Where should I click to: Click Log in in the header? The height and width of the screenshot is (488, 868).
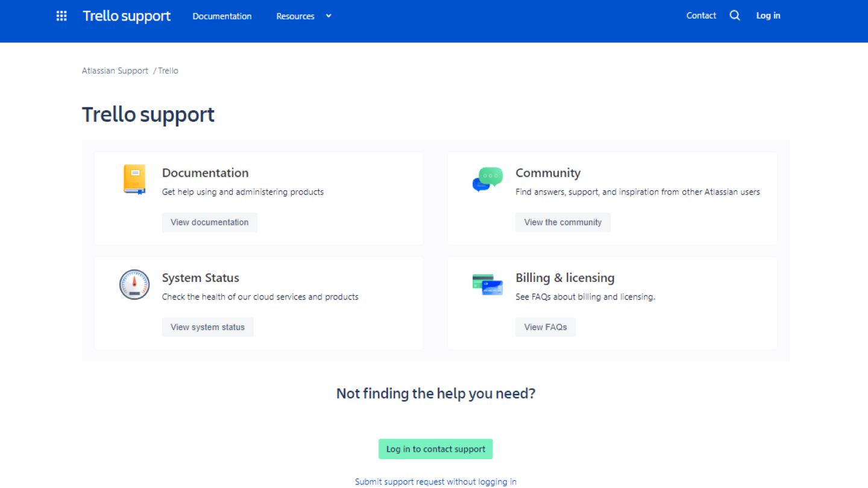point(769,16)
